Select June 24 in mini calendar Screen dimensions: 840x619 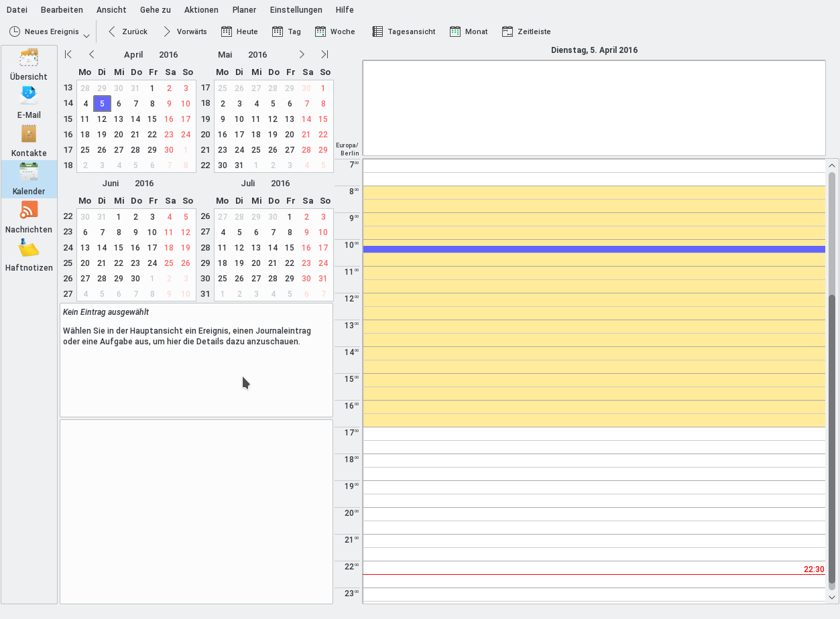coord(152,263)
